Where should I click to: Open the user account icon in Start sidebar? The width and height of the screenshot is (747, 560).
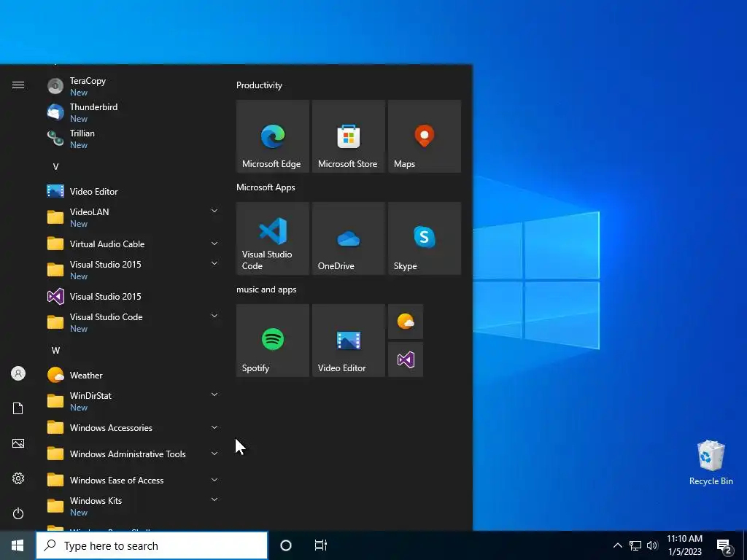(x=18, y=373)
